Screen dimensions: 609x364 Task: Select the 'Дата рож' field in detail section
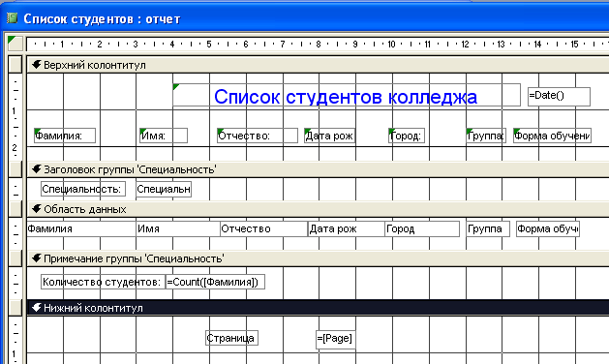[x=347, y=228]
